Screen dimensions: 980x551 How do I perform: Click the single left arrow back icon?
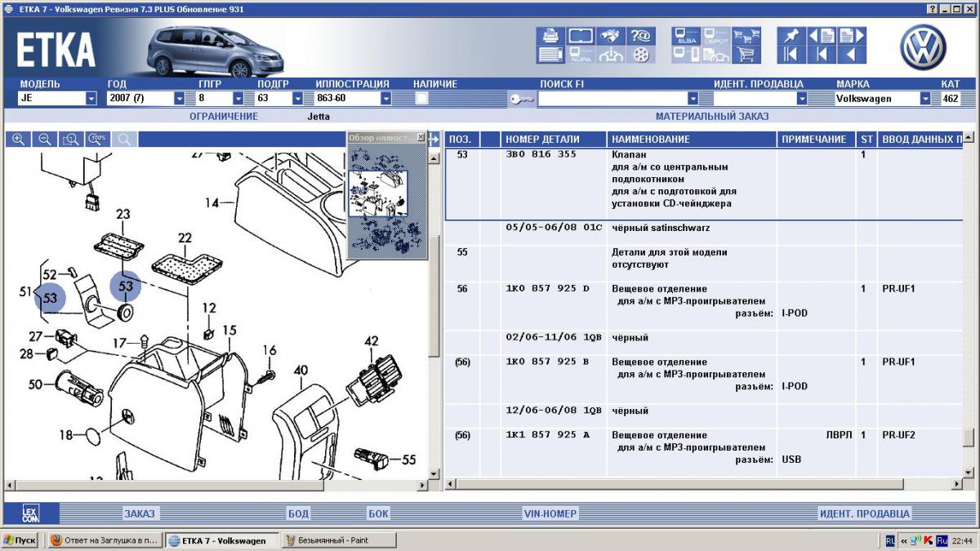coord(852,55)
